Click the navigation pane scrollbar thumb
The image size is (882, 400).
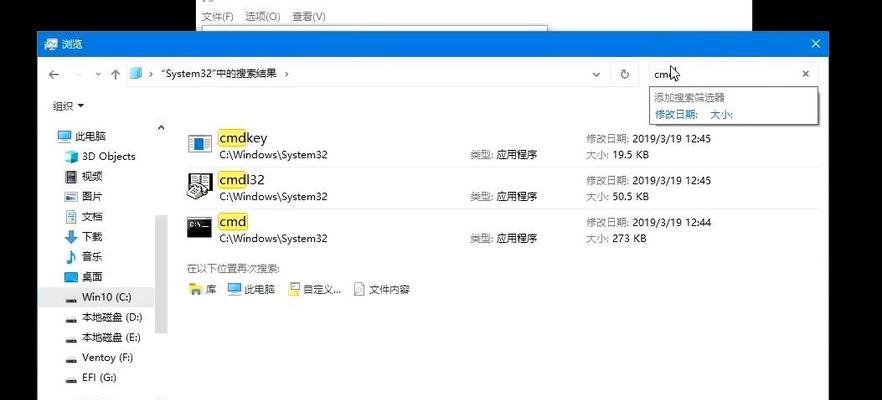click(x=161, y=273)
